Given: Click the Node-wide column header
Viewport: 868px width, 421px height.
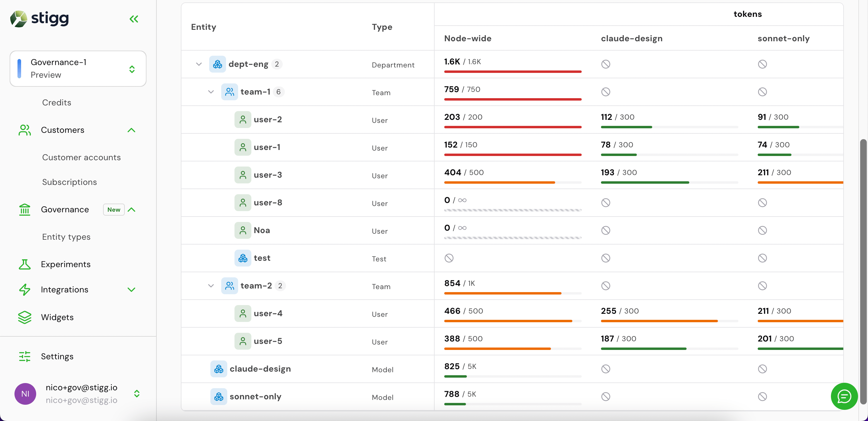Looking at the screenshot, I should (468, 38).
